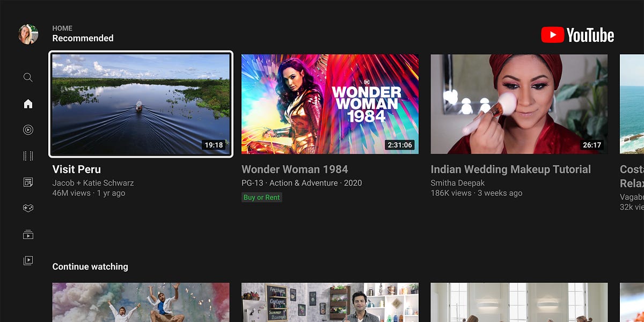Click the Continue watching heading

pyautogui.click(x=90, y=267)
